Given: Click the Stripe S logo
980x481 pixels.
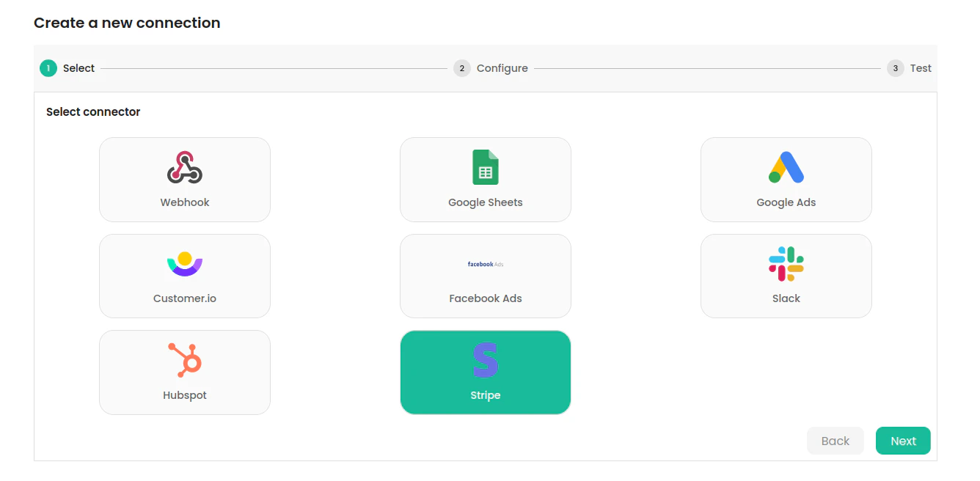Looking at the screenshot, I should click(x=486, y=360).
